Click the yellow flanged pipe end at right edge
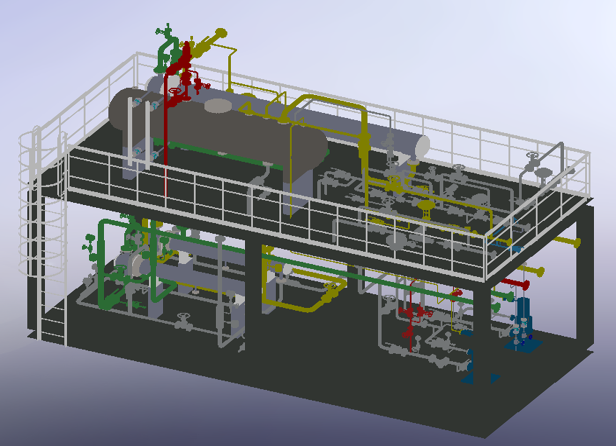This screenshot has width=616, height=447. point(577,242)
